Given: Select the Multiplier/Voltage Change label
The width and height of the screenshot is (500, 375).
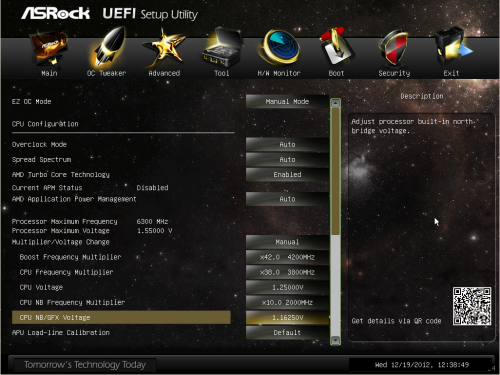Looking at the screenshot, I should point(60,242).
